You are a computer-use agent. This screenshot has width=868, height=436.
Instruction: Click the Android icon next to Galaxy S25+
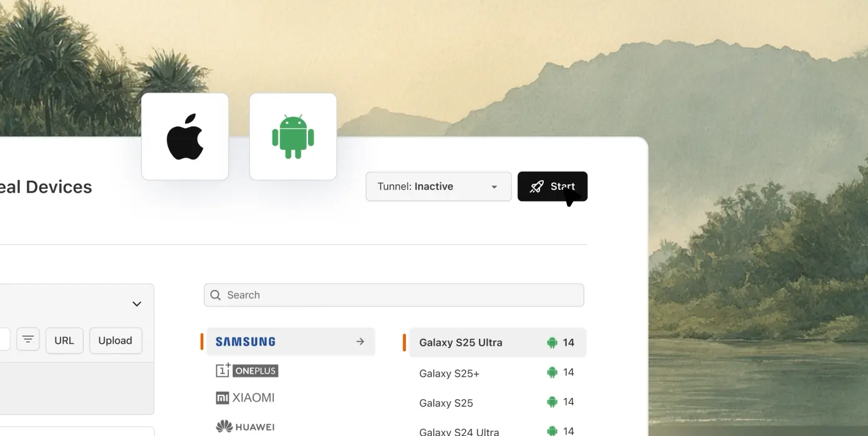[552, 372]
